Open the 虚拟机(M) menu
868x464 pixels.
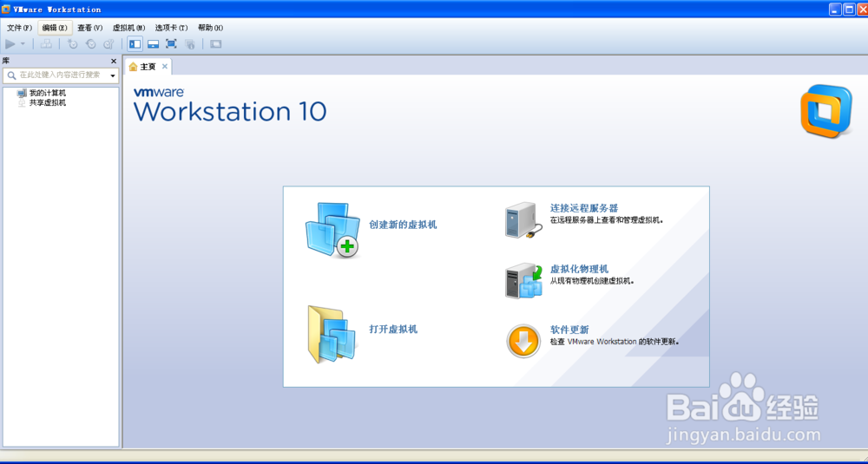click(x=129, y=28)
